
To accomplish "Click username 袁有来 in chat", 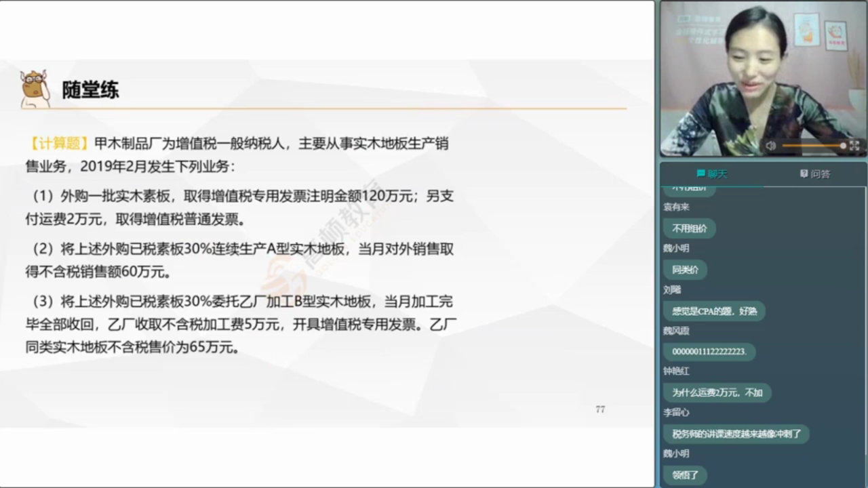I will tap(676, 207).
